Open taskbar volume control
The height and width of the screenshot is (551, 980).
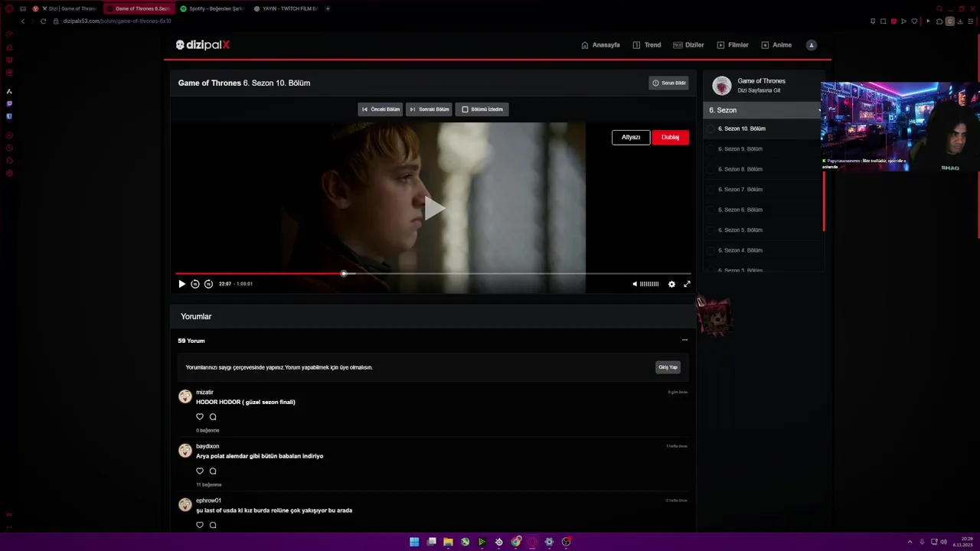pos(943,542)
